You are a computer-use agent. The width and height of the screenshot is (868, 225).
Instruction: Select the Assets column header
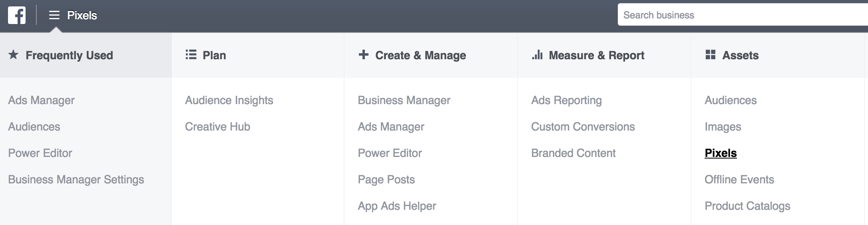coord(778,55)
